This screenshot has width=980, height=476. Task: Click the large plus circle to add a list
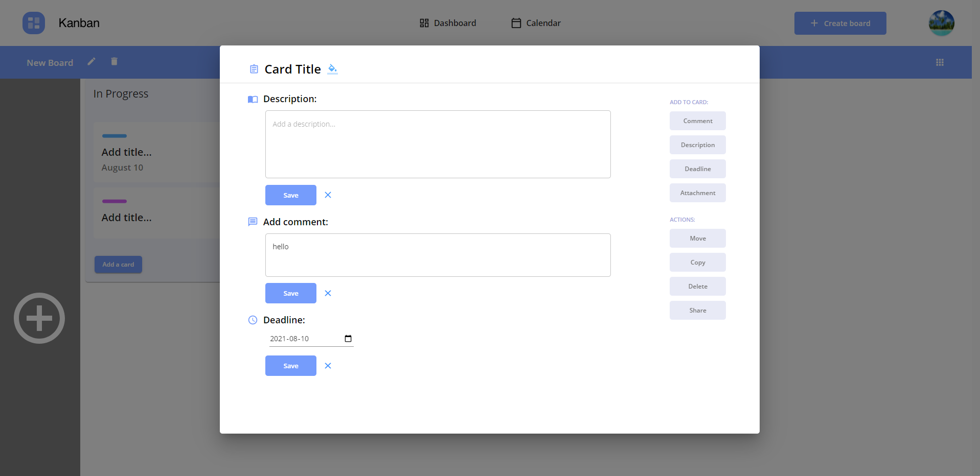pos(39,318)
